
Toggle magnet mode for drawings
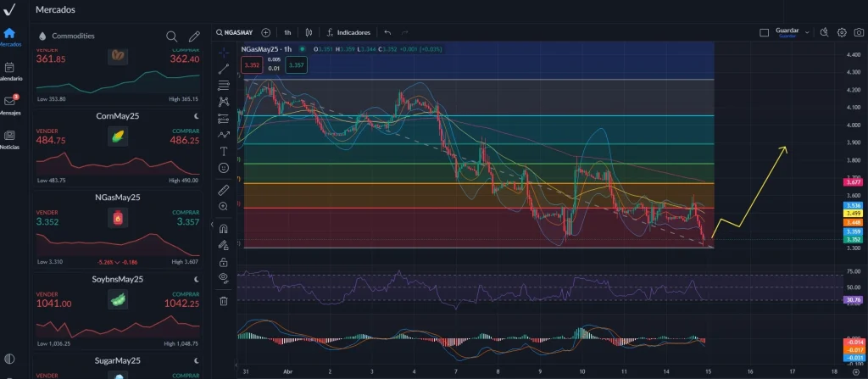tap(224, 228)
